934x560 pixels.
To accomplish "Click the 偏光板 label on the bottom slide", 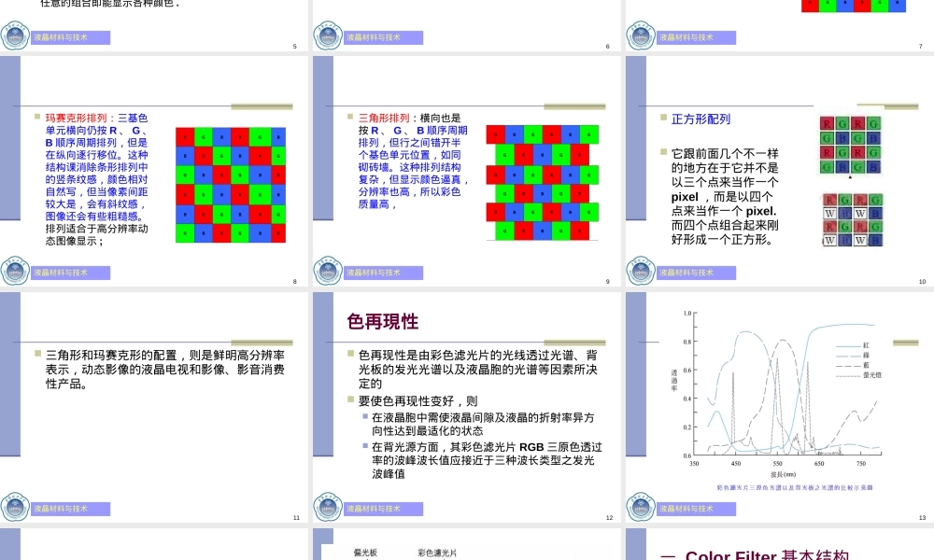I will 365,553.
